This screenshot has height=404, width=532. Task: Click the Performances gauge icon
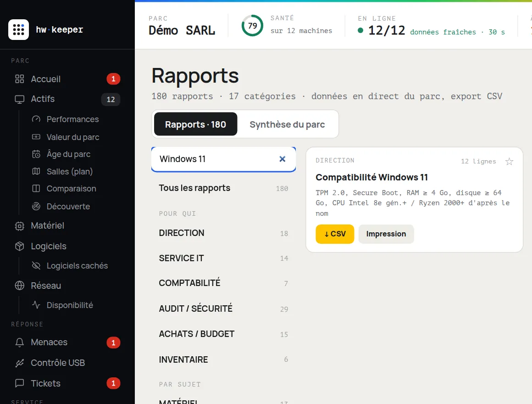[36, 119]
